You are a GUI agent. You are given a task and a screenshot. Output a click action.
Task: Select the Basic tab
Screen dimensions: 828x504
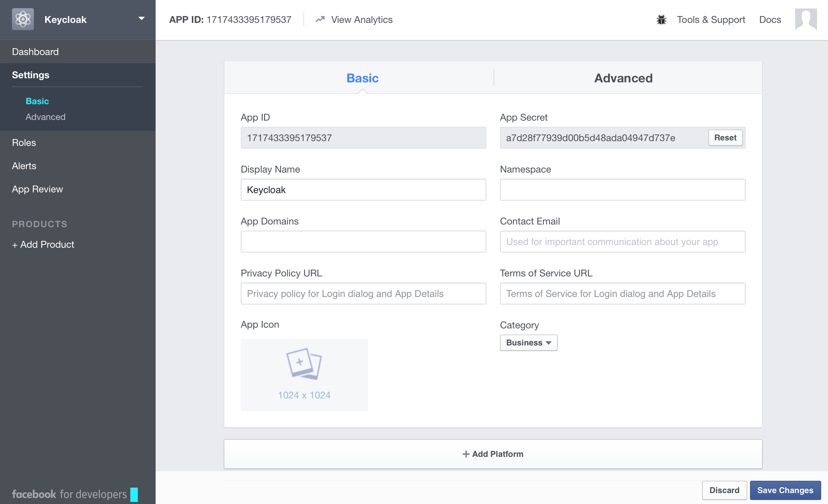[362, 78]
